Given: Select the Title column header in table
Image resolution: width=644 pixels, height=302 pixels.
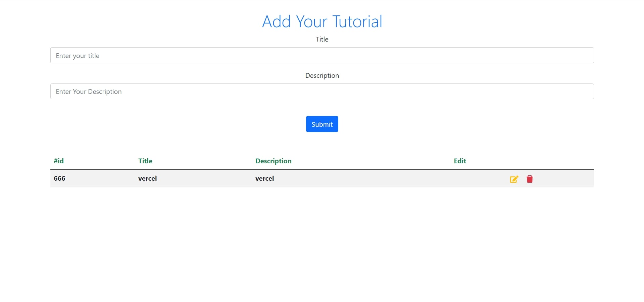Looking at the screenshot, I should (x=145, y=161).
